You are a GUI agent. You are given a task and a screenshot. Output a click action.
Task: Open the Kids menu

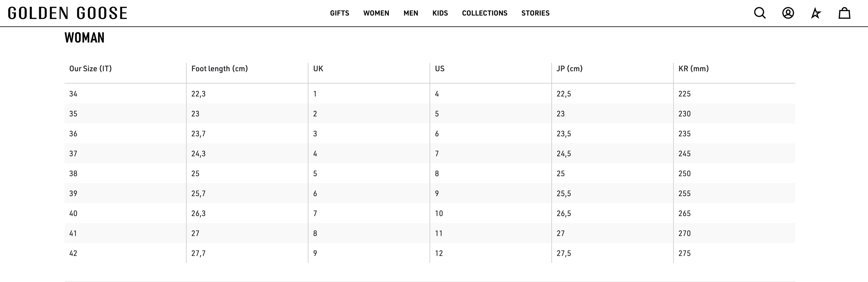440,13
